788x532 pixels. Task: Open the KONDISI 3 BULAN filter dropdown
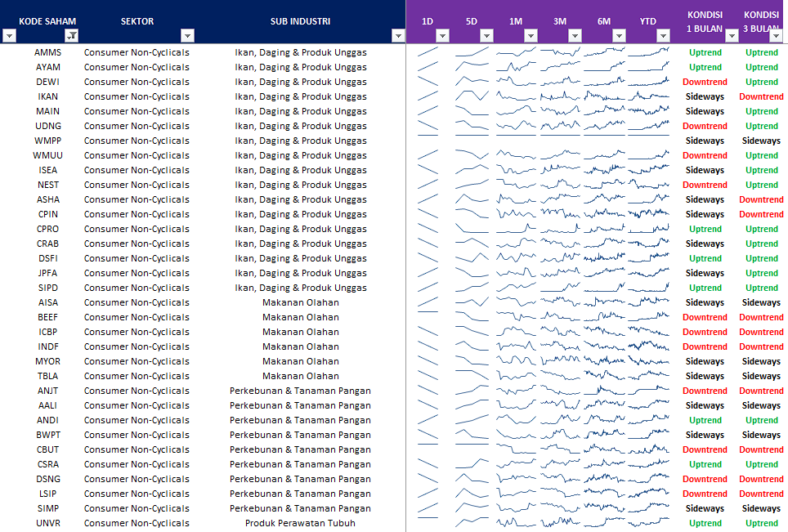click(x=777, y=35)
